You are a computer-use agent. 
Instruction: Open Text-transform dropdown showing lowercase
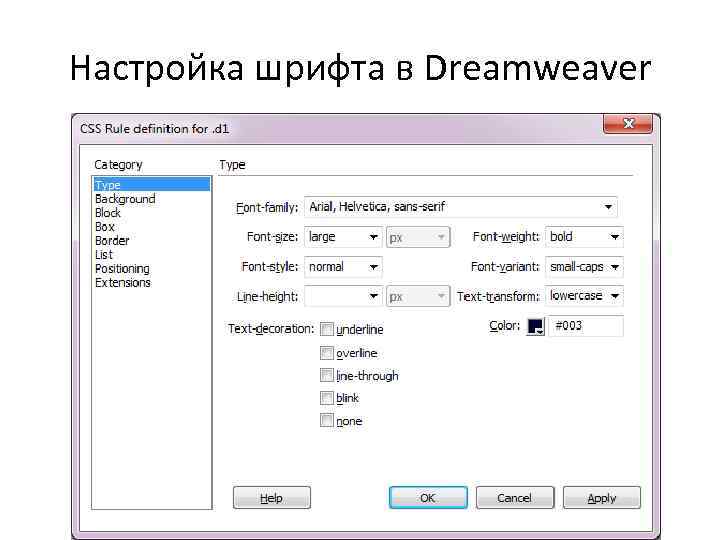point(584,296)
